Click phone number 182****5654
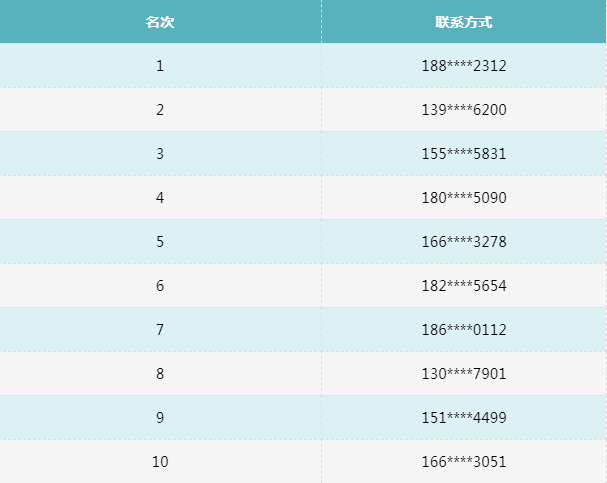 point(464,286)
